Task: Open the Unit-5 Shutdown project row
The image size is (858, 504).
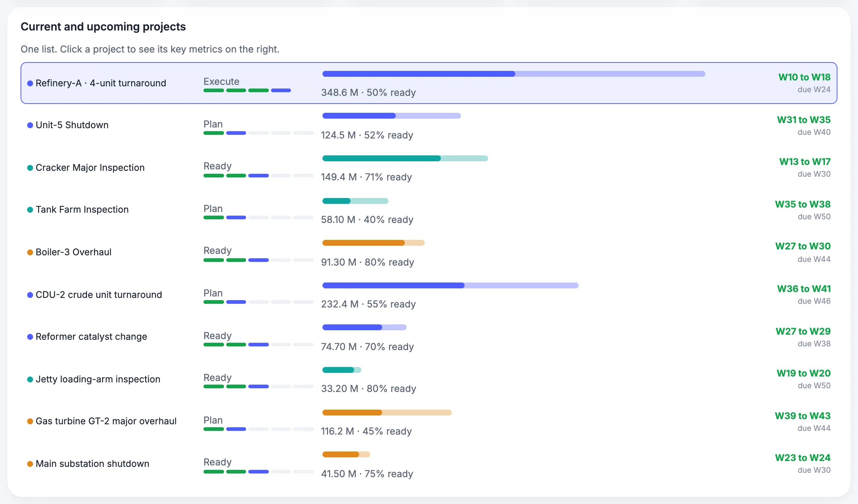Action: [429, 125]
